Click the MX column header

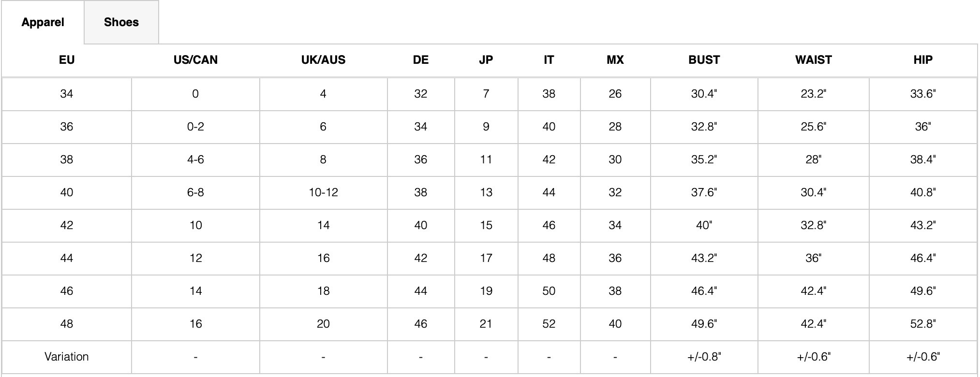pyautogui.click(x=615, y=60)
